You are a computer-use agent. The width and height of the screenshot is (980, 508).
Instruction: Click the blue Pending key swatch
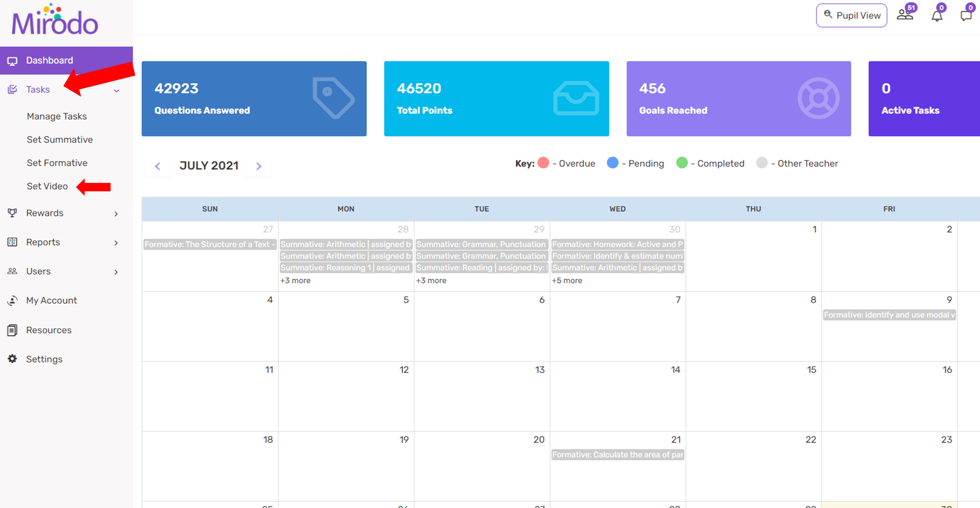612,163
